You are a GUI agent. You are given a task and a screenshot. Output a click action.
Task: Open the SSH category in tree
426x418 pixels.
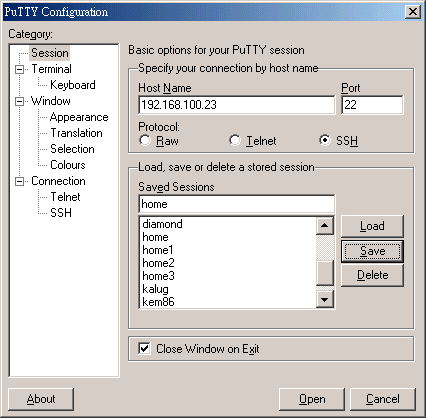(61, 213)
